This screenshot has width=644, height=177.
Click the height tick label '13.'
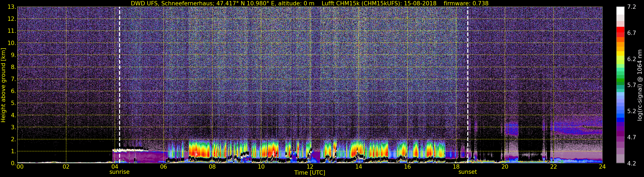coord(12,7)
